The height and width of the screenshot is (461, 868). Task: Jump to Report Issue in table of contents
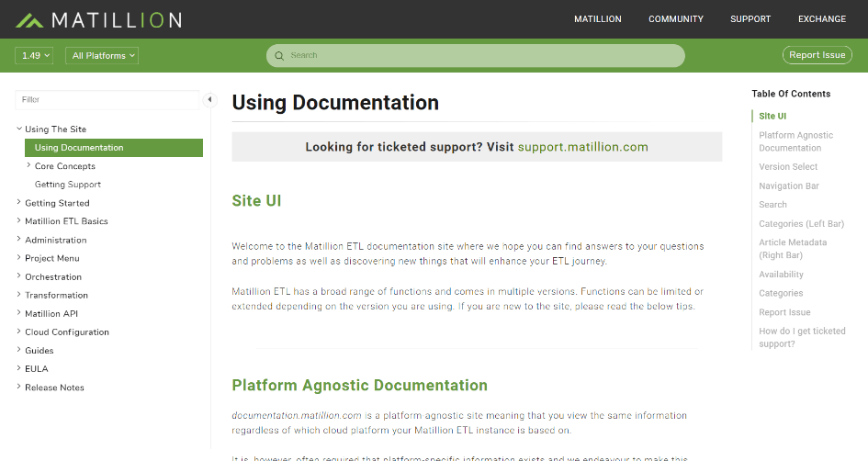(x=784, y=312)
